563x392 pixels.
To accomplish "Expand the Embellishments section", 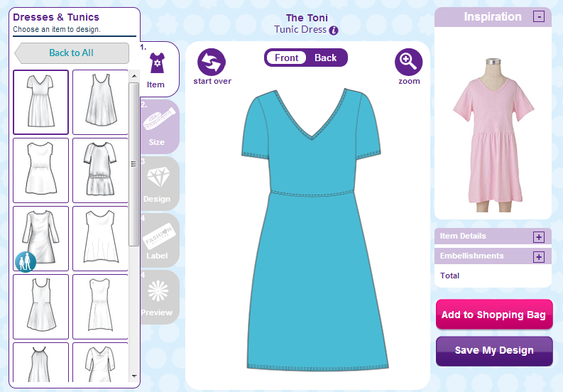I will coord(539,257).
